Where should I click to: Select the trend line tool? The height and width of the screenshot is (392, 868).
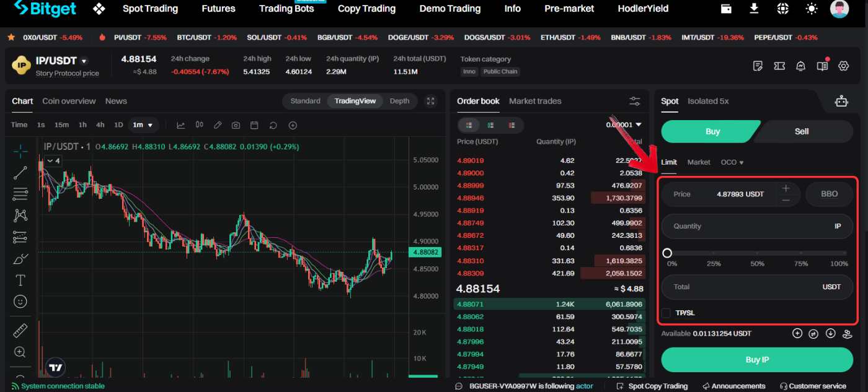[20, 173]
